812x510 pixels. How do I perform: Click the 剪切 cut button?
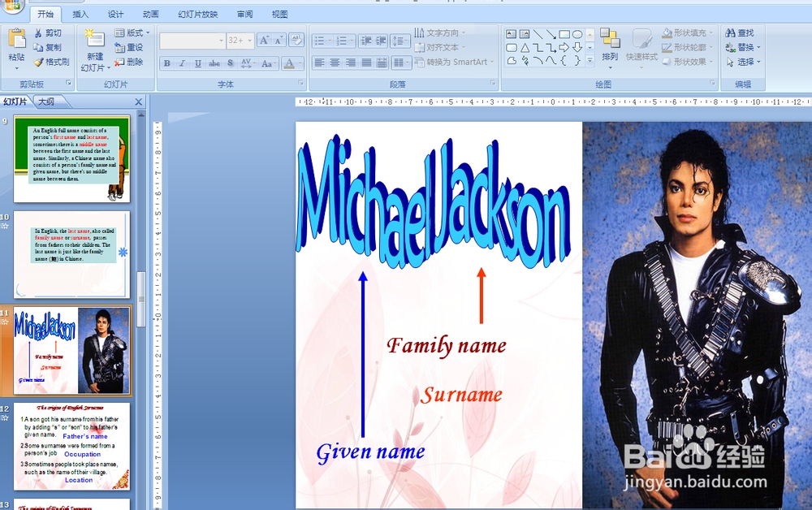(48, 32)
